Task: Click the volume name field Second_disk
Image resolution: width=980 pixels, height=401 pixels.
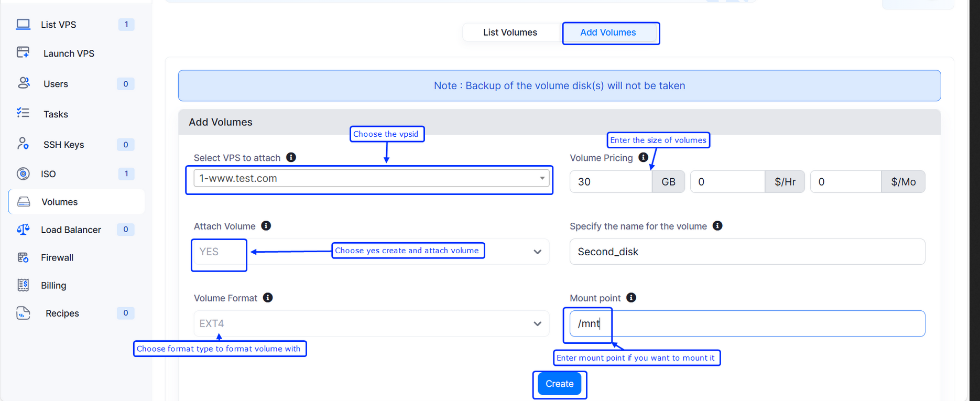Action: coord(747,252)
